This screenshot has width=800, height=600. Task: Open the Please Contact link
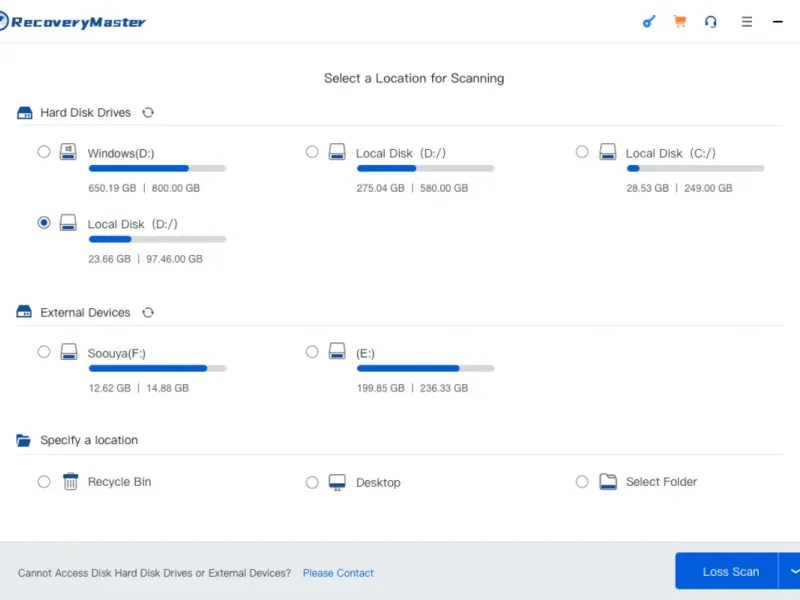pyautogui.click(x=338, y=573)
